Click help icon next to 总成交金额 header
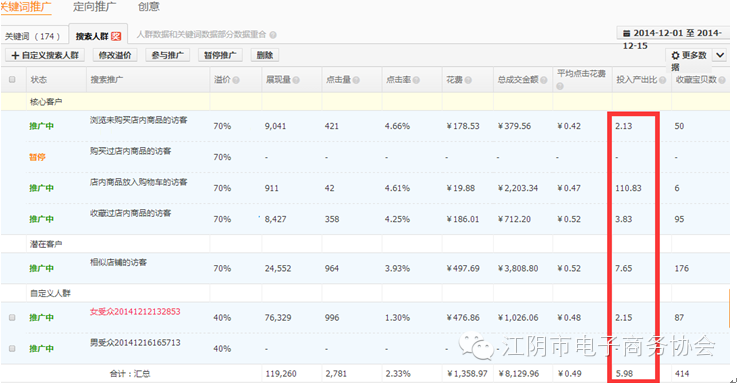 click(544, 80)
